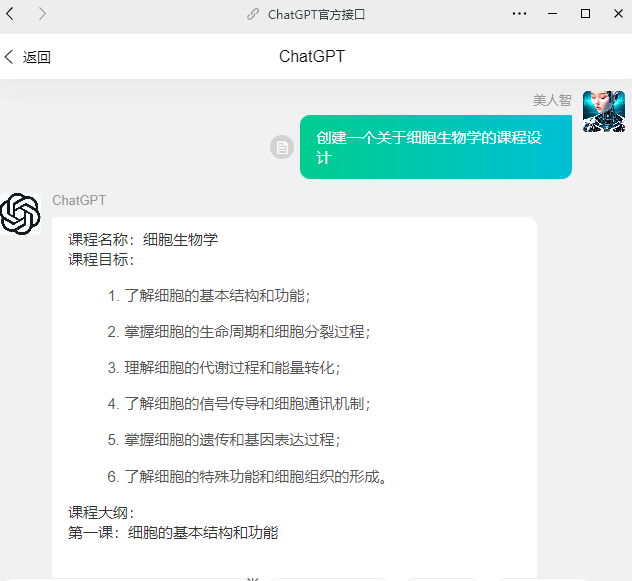Minimize the window
Viewport: 632px width, 581px height.
pos(553,14)
